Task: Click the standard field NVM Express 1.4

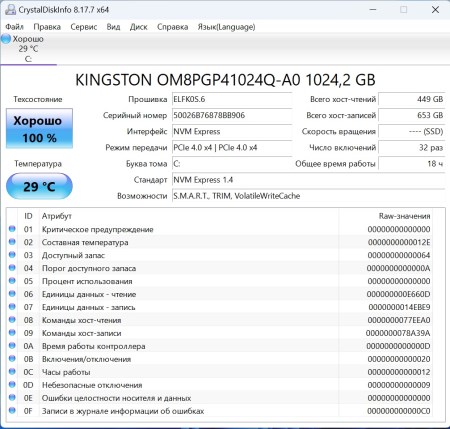Action: point(309,180)
